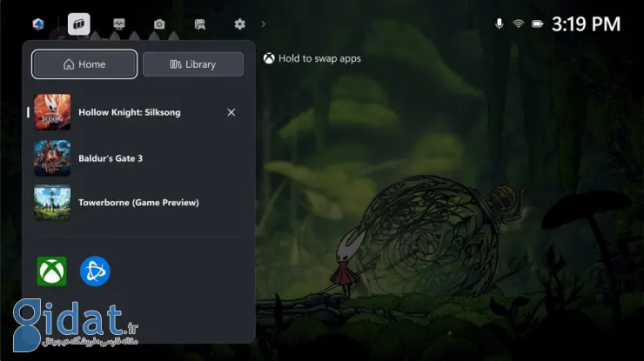
Task: Open the gallery controller icon
Action: point(199,24)
